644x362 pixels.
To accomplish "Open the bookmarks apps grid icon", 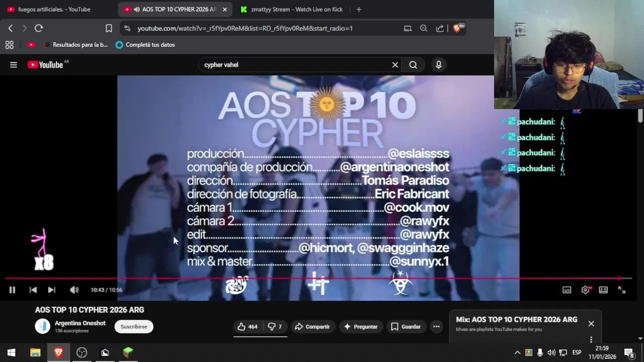I will (x=9, y=45).
